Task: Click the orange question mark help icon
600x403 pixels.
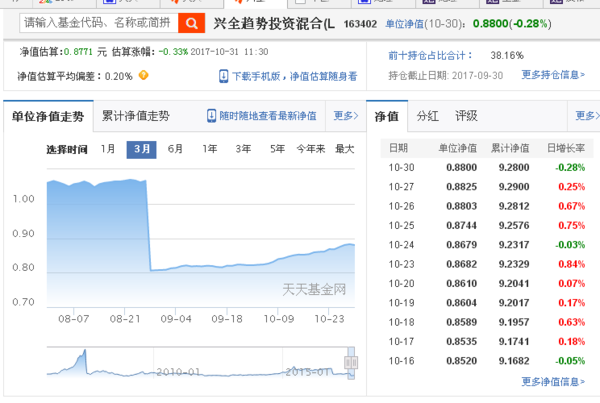Action: pyautogui.click(x=143, y=75)
